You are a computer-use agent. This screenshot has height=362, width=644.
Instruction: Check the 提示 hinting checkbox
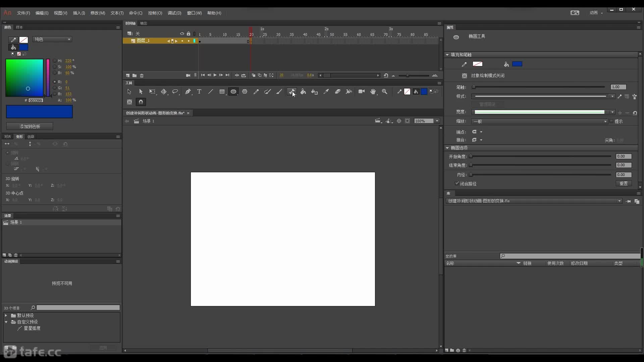coord(611,121)
